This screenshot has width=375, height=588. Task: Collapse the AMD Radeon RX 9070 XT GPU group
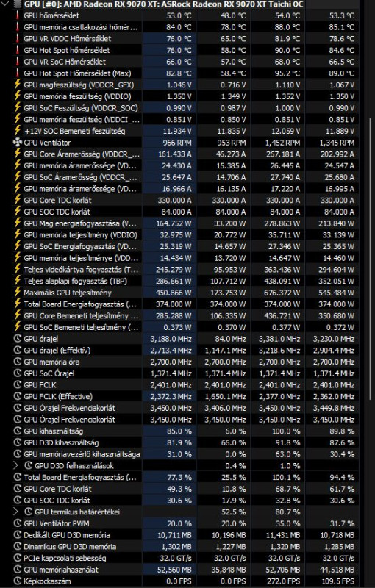[5, 4]
